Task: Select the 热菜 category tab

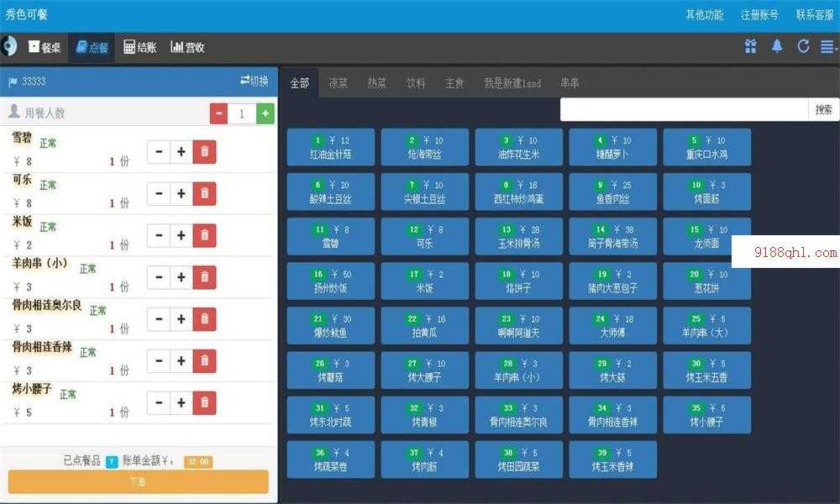Action: [x=376, y=83]
